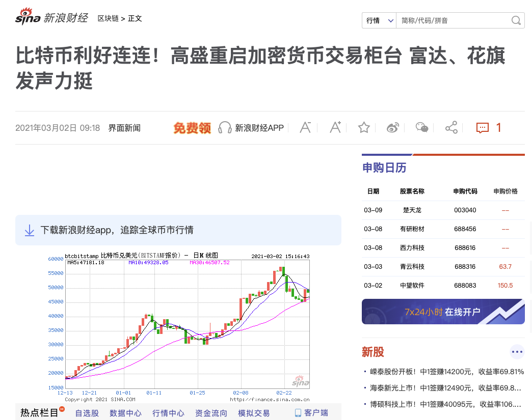Select stock 青云科技 in the calendar
Image resolution: width=532 pixels, height=420 pixels.
(x=412, y=267)
